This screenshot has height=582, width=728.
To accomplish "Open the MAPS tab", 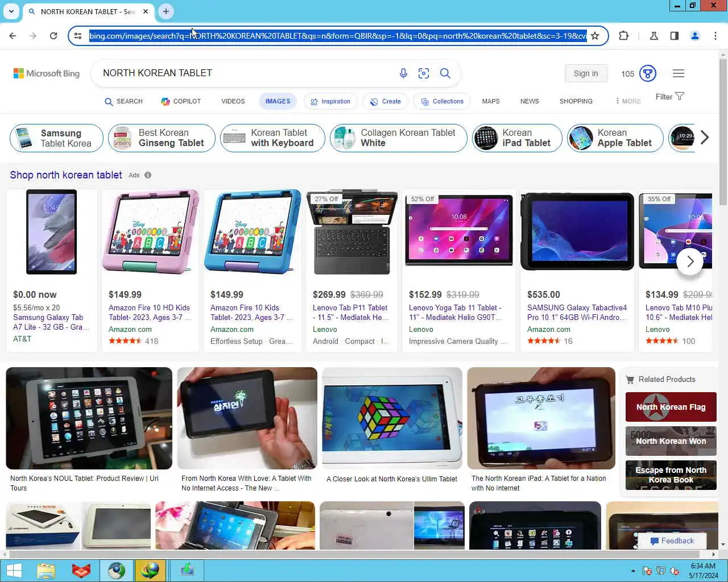I will [491, 101].
